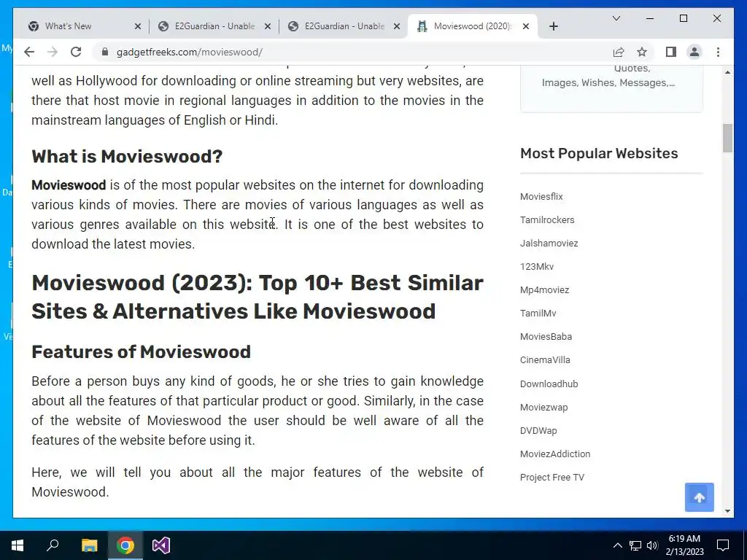Share this page using the share icon

coord(619,52)
